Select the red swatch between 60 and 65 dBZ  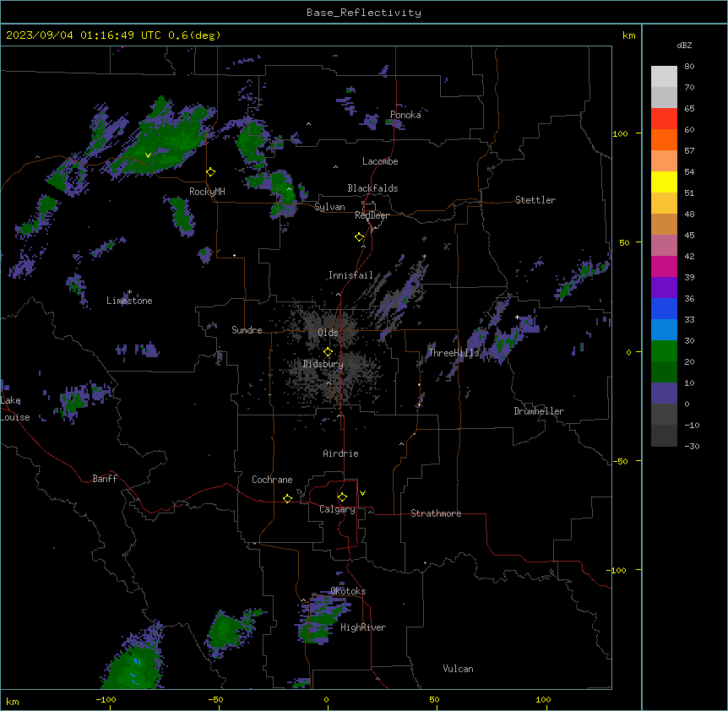pyautogui.click(x=664, y=118)
